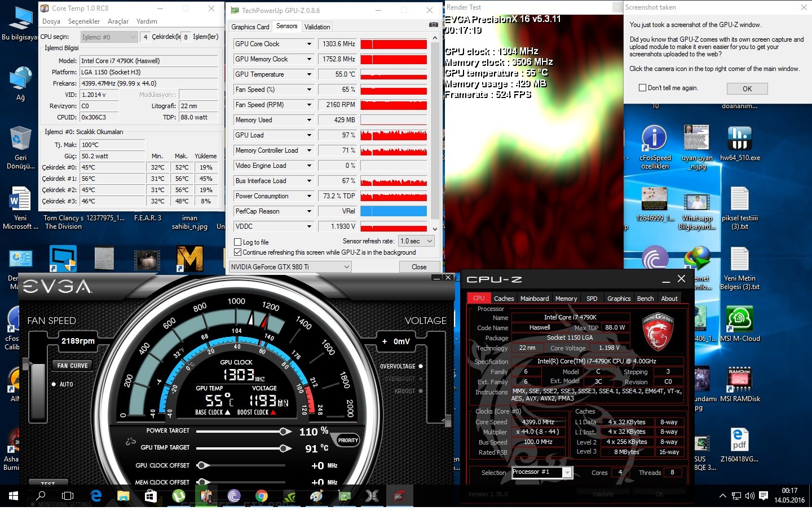Enable the Log to file checkbox
The height and width of the screenshot is (511, 812).
[238, 242]
